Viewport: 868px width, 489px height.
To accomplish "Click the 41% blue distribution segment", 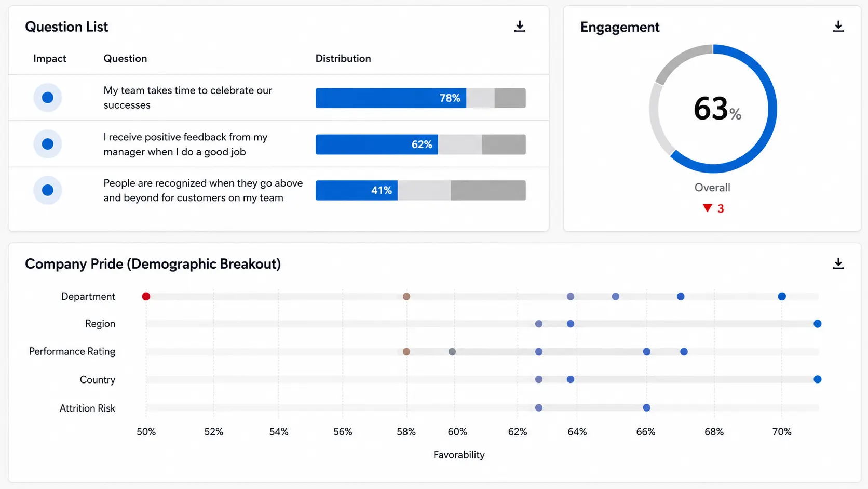I will [357, 190].
